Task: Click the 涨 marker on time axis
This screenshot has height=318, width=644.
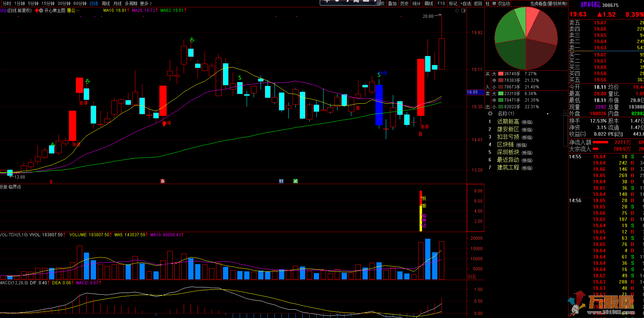Action: tap(162, 181)
